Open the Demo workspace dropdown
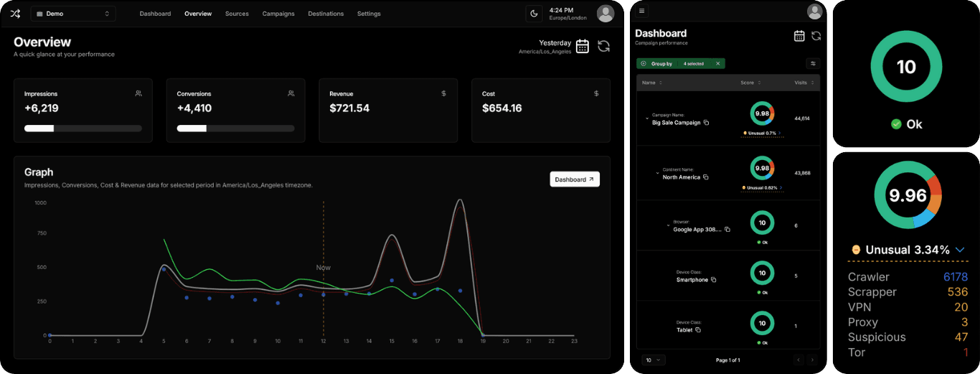 click(x=72, y=14)
